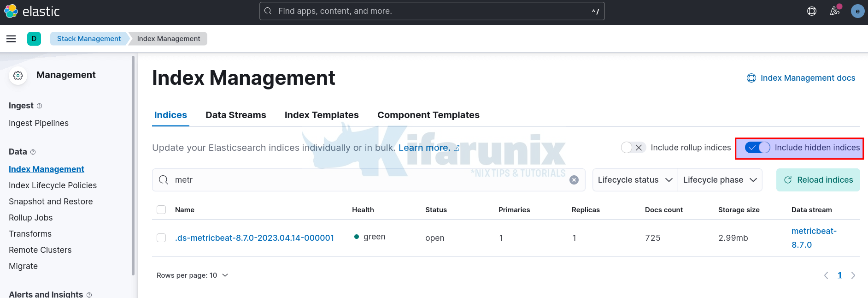This screenshot has height=298, width=868.
Task: Open Lifecycle phase dropdown
Action: coord(720,180)
